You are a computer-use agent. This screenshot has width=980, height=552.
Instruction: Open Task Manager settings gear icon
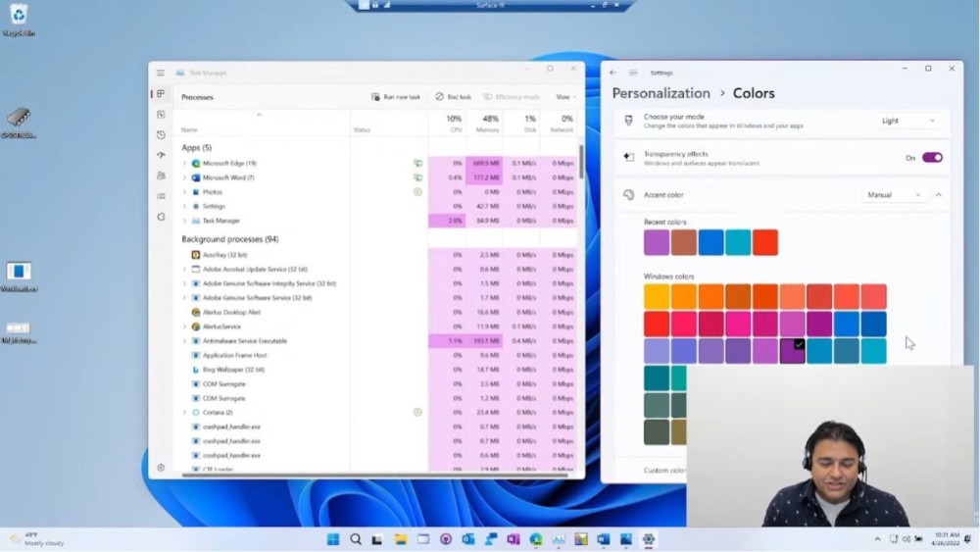coord(161,468)
